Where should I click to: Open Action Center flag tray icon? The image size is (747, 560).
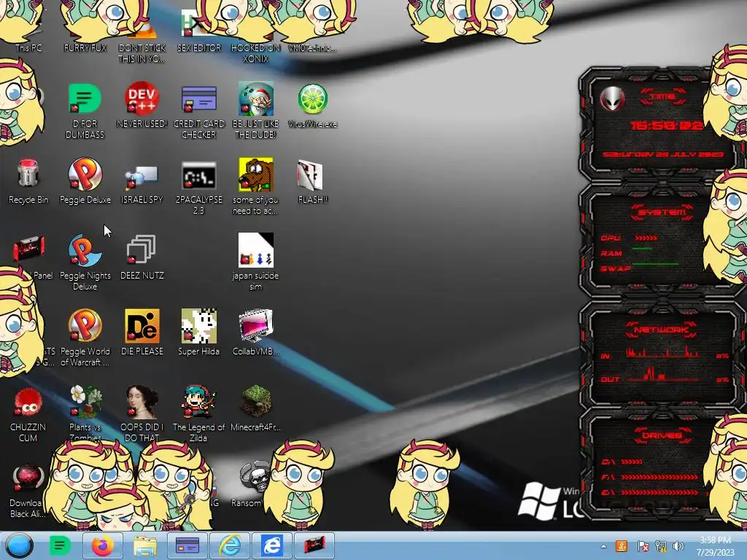pos(642,546)
